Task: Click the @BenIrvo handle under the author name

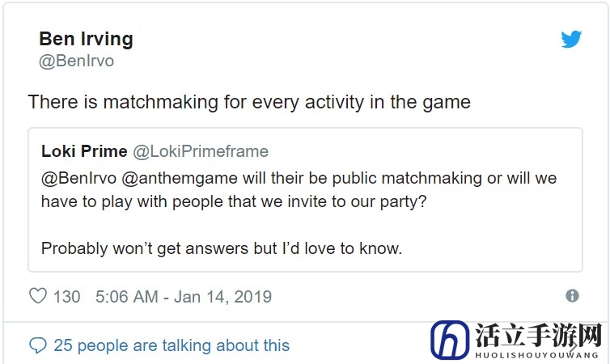Action: [76, 61]
